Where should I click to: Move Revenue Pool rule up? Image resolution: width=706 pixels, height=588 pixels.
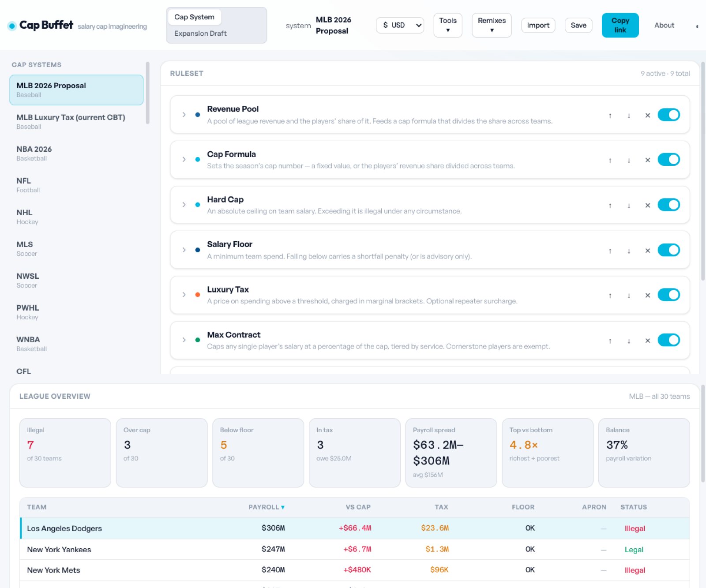pyautogui.click(x=610, y=116)
